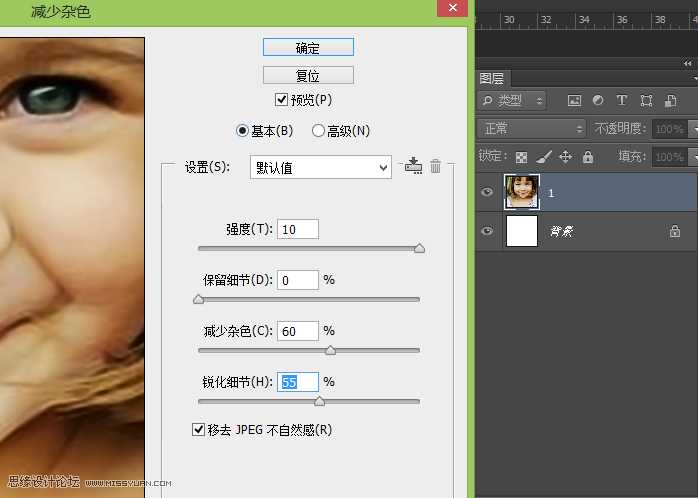698x498 pixels.
Task: Click the 确定 OK button
Action: point(308,47)
